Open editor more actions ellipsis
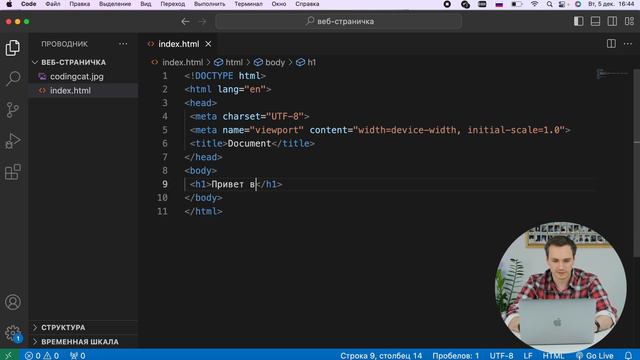This screenshot has height=360, width=640. (628, 44)
